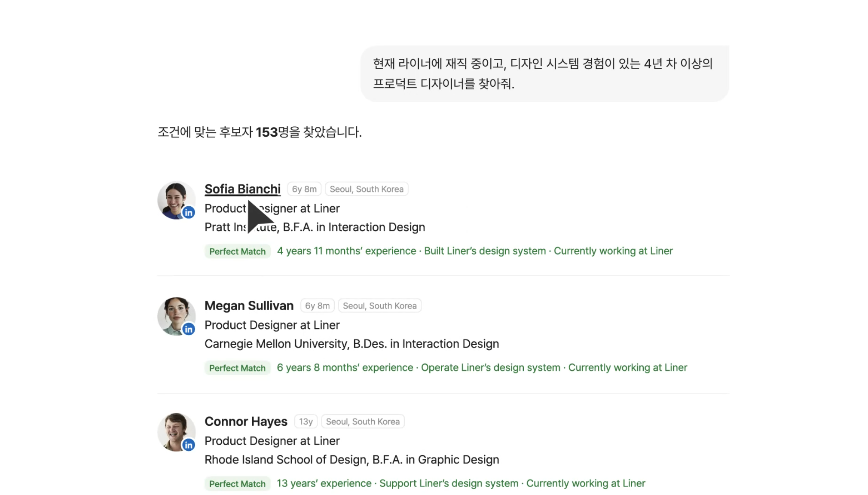This screenshot has width=868, height=495.
Task: Click Perfect Match badge under Sofia Bianchi
Action: pos(237,251)
